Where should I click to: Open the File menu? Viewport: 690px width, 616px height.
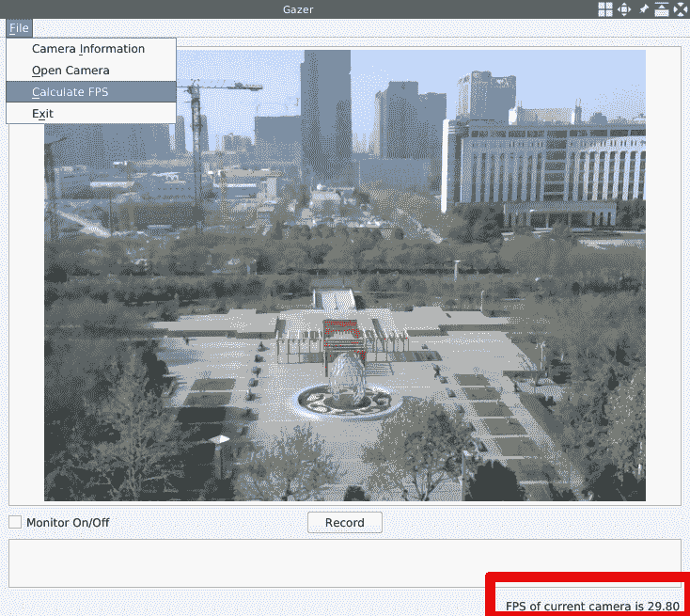coord(19,28)
